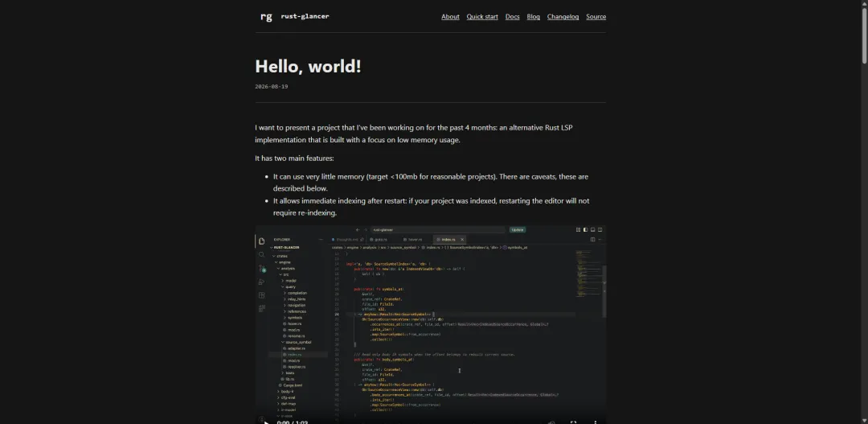Click source_symbol in the breadcrumb

click(403, 247)
